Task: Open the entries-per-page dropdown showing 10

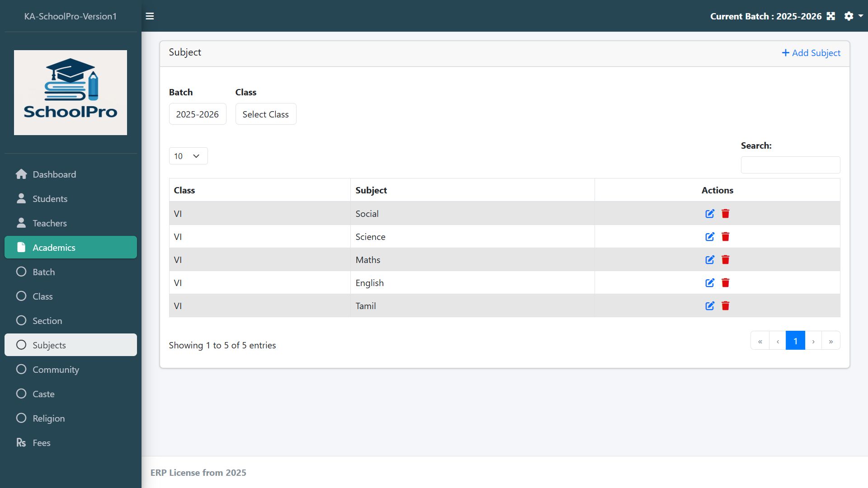Action: click(188, 156)
